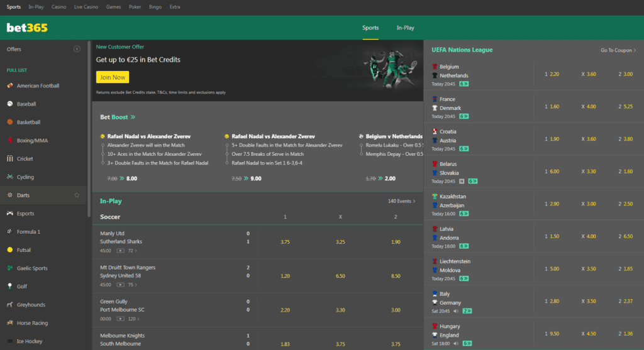Screen dimensions: 644x350
Task: Expand the Offers section arrow
Action: pos(77,49)
